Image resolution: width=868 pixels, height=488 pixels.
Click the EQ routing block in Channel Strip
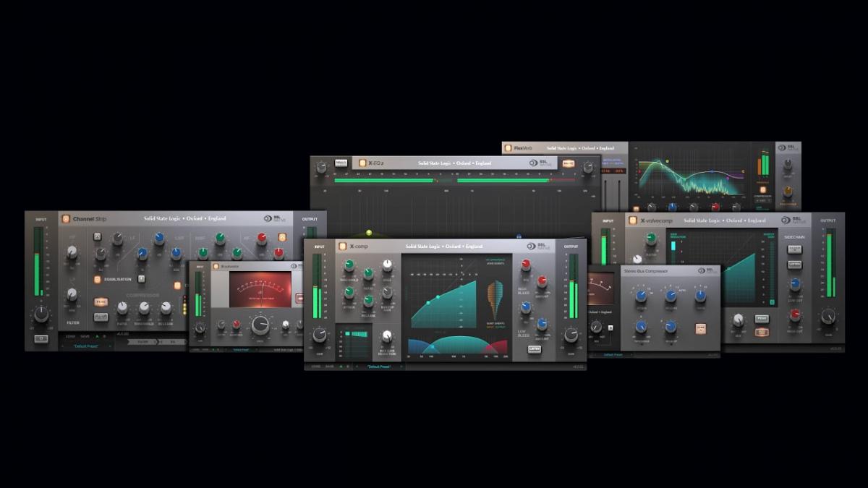point(171,341)
